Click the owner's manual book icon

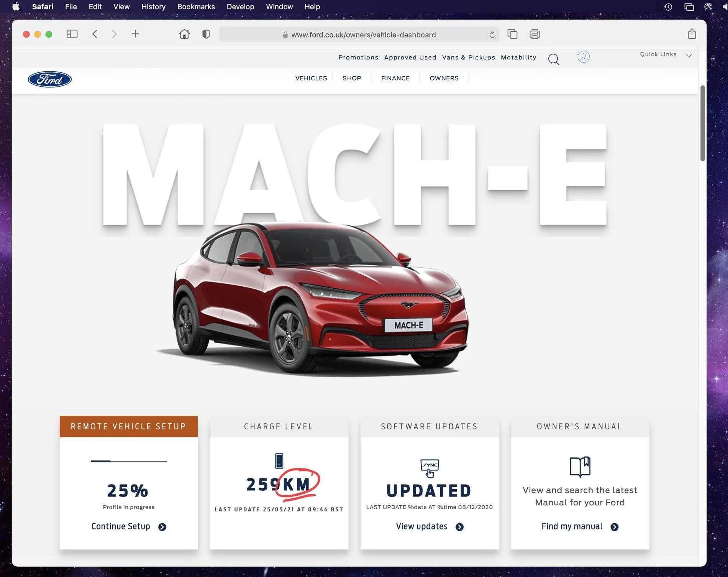point(580,467)
